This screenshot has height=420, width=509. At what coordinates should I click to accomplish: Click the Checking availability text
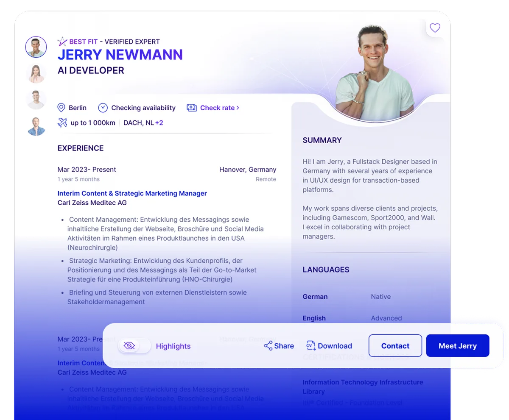[x=143, y=108]
